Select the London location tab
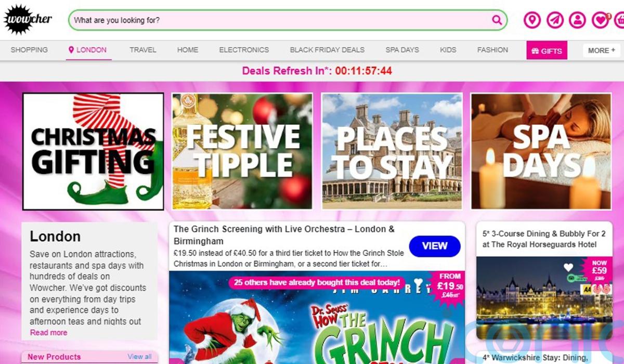This screenshot has height=364, width=624. pyautogui.click(x=88, y=50)
